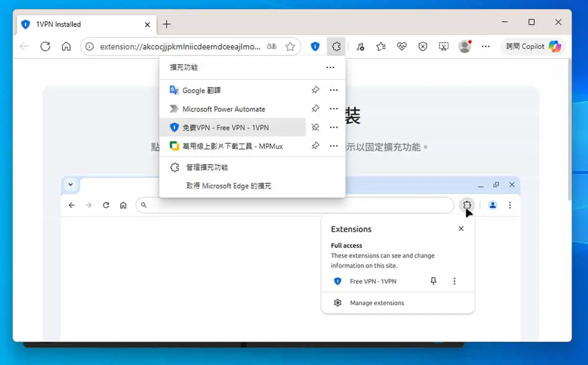Open a new tab with plus button
The image size is (588, 365).
coord(167,24)
